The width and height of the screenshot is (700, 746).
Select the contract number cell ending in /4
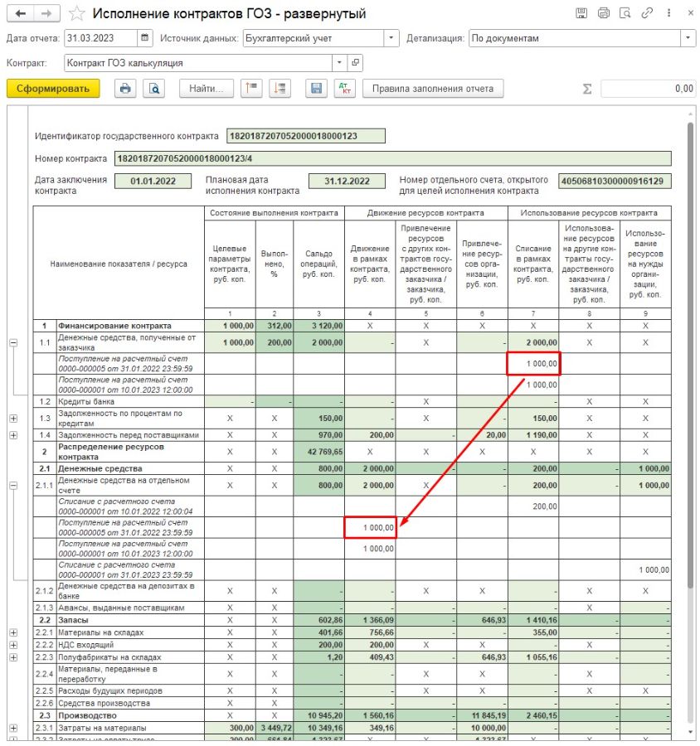(x=393, y=158)
